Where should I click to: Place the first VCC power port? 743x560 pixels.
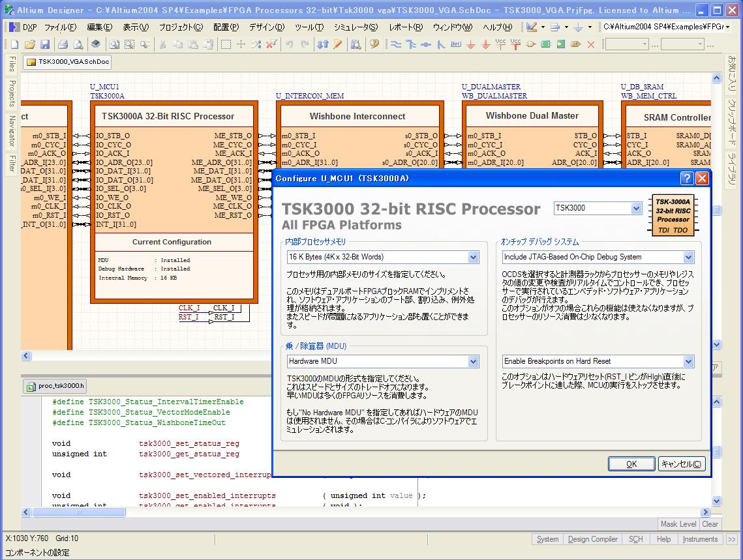point(500,44)
